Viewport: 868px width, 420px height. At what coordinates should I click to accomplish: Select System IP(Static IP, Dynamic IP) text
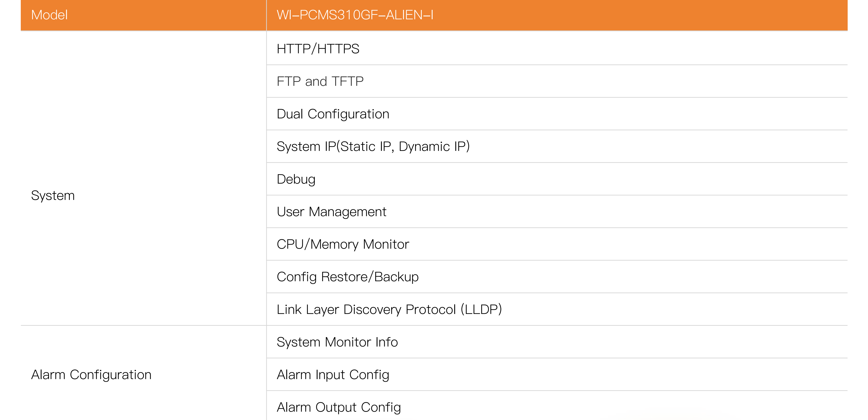click(373, 146)
